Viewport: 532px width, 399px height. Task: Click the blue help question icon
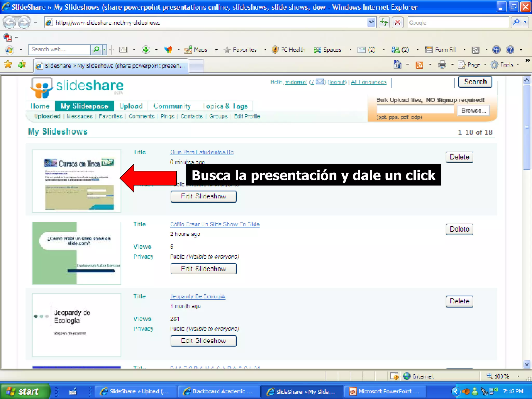pos(510,50)
